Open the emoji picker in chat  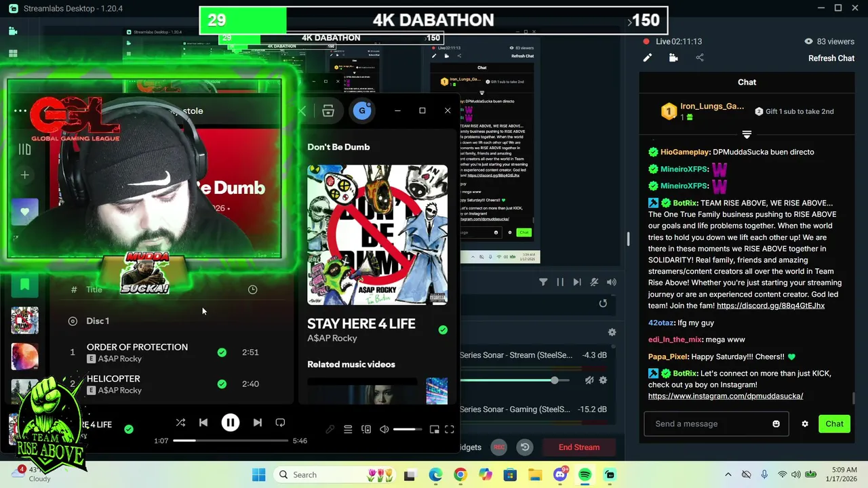pos(776,424)
